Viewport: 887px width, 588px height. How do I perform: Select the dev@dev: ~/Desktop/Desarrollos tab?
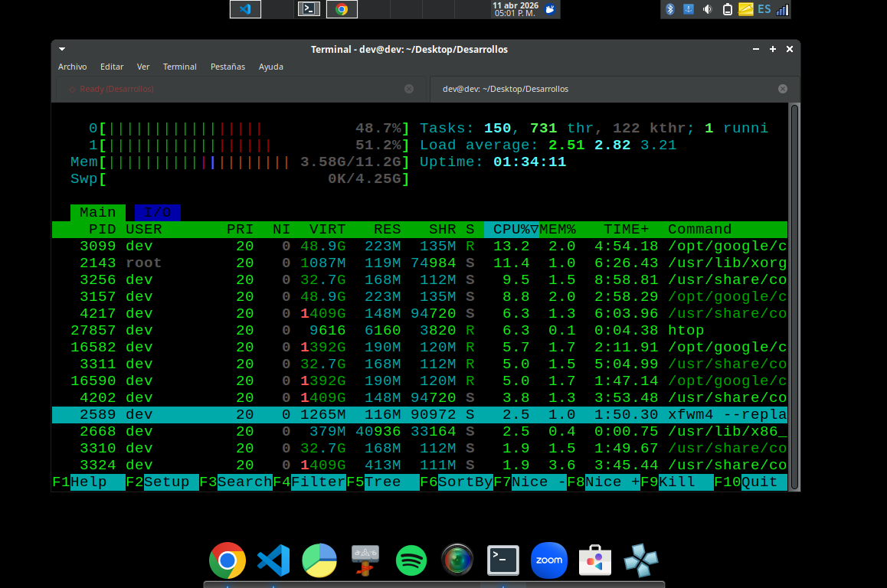614,89
